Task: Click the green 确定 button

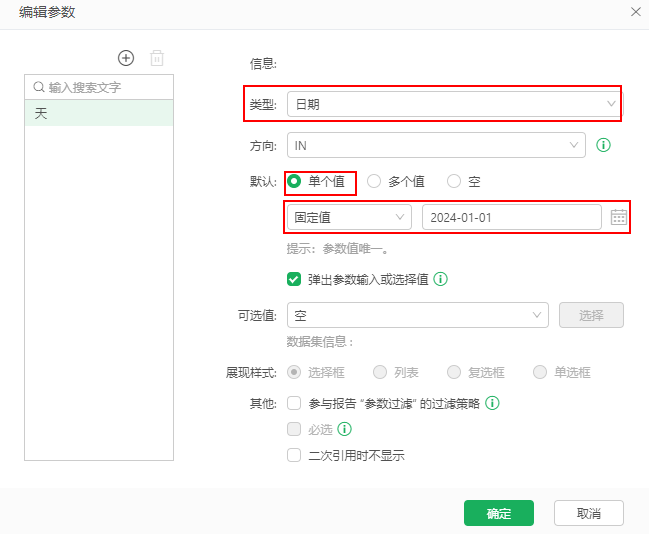Action: (498, 513)
